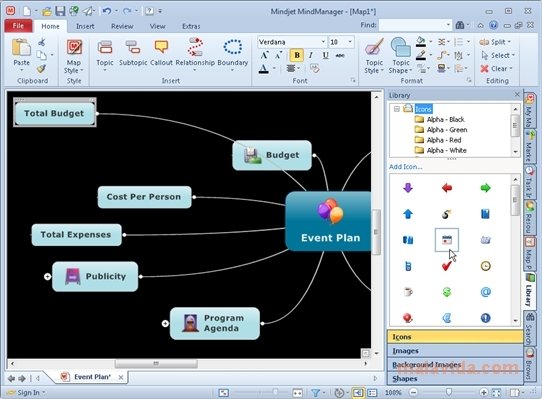Viewport: 542px width, 399px height.
Task: Switch to the Extras ribbon tab
Action: click(191, 26)
